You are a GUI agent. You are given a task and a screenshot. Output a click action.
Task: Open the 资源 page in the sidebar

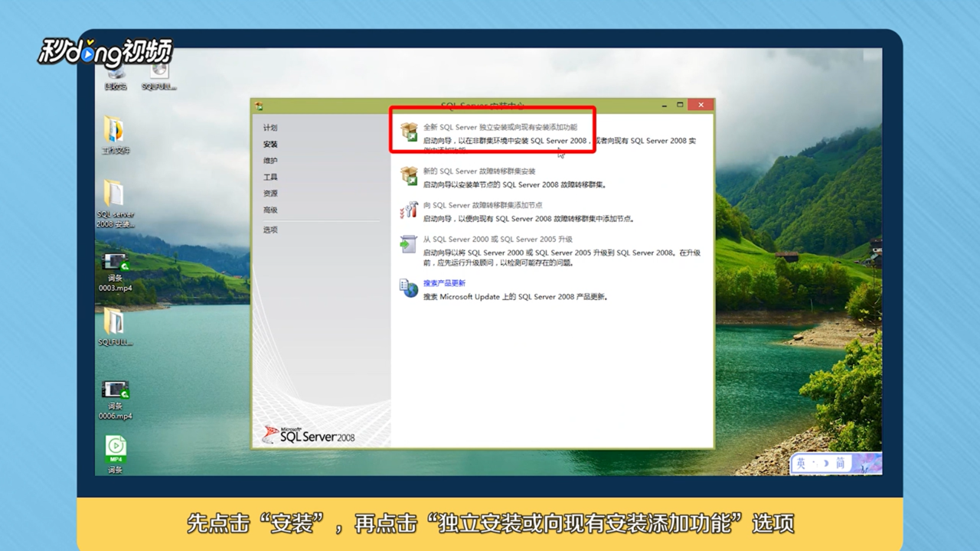pos(270,194)
